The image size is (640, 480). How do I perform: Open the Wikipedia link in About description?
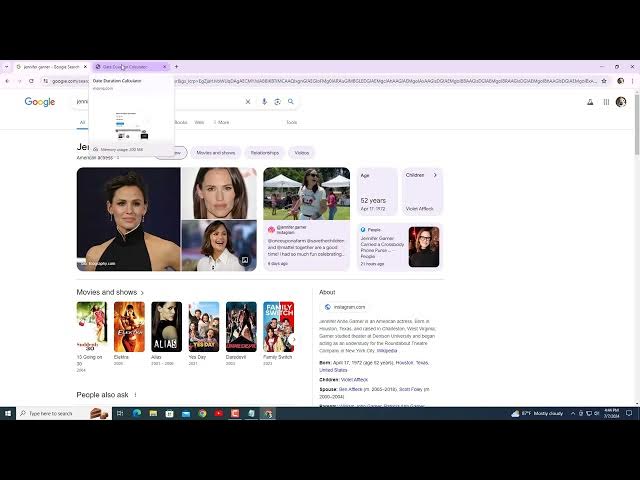coord(386,351)
